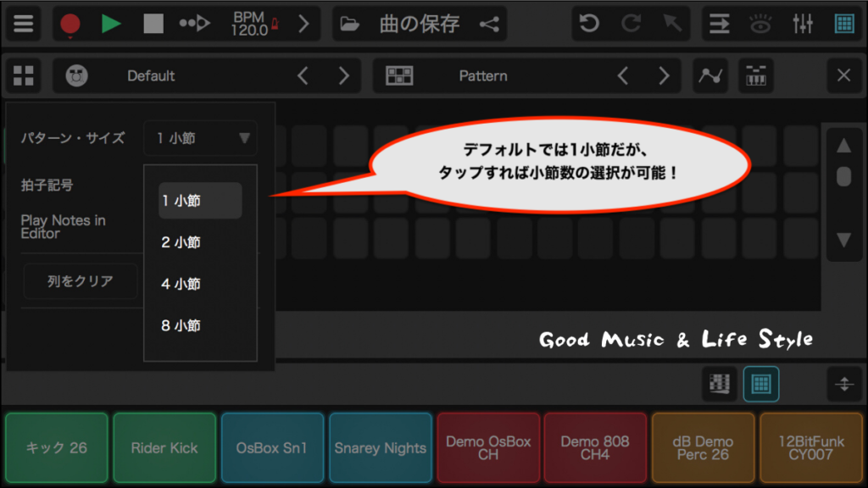868x488 pixels.
Task: Stop playback with the square stop button
Action: [153, 24]
